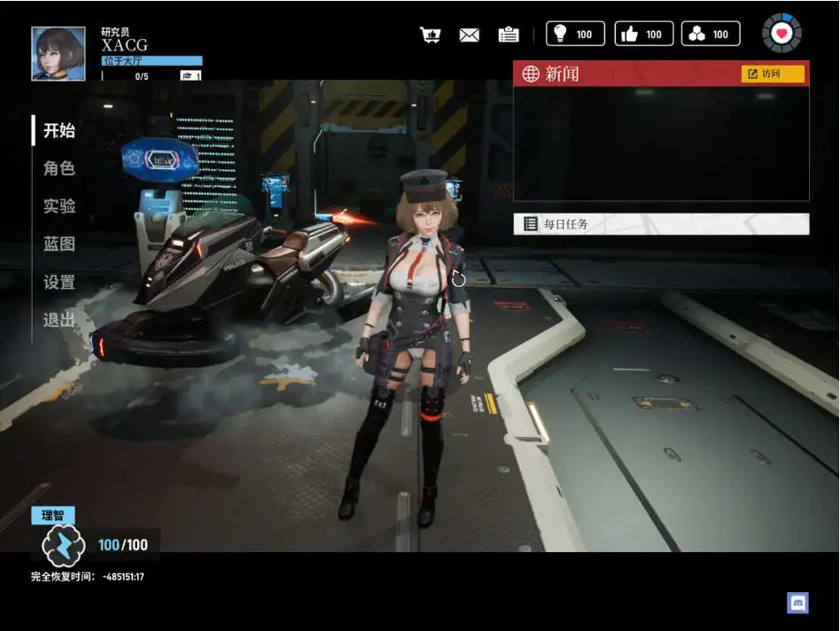Image resolution: width=840 pixels, height=631 pixels.
Task: Click the thumbs-up likes counter
Action: coord(643,34)
